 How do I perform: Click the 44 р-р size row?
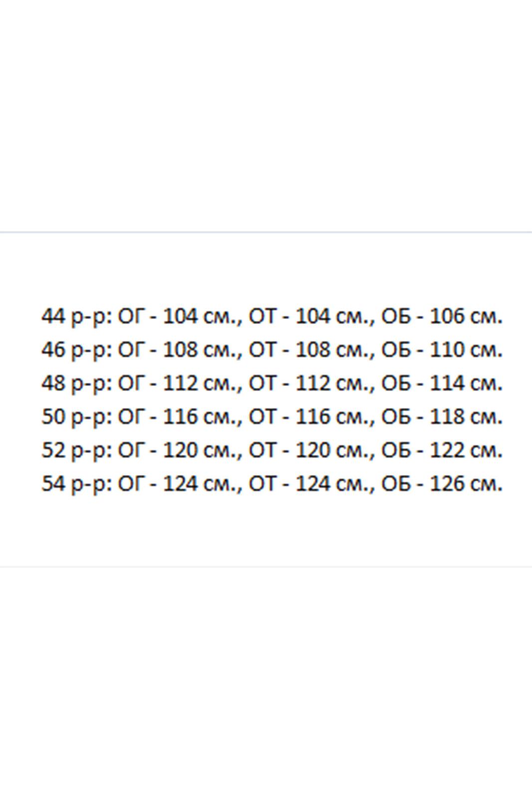pos(271,316)
